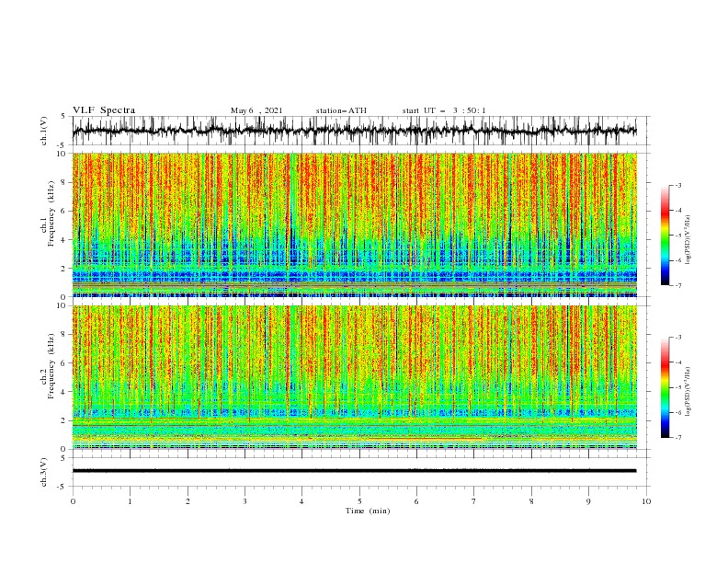Click time axis tick label '9'
Viewport: 728px width, 563px height.
click(588, 501)
